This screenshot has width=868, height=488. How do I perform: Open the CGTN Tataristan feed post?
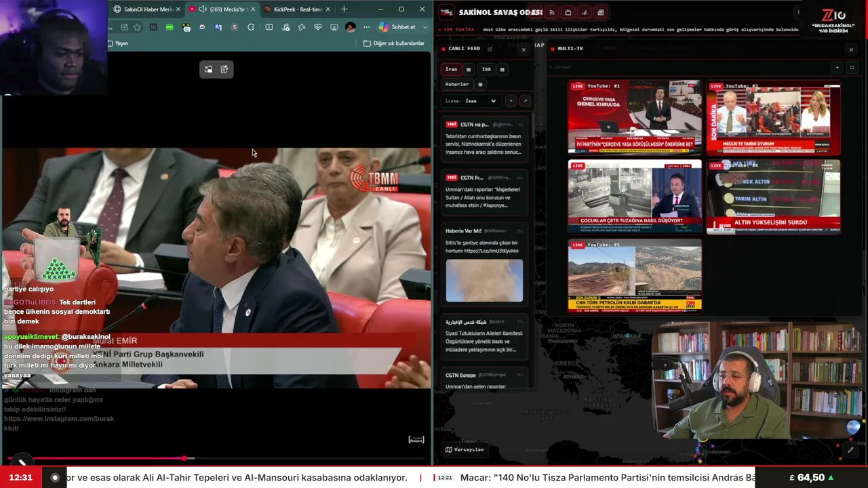point(484,138)
